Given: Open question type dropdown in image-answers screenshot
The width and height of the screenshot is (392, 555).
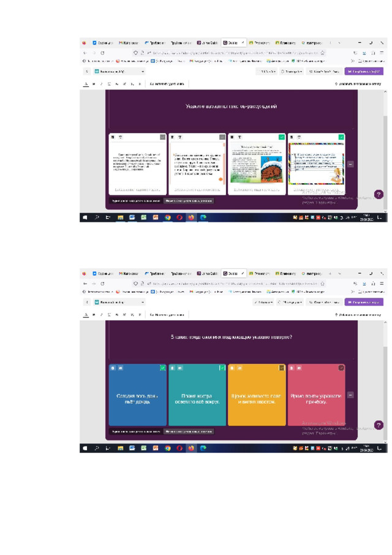Looking at the screenshot, I should [x=119, y=72].
